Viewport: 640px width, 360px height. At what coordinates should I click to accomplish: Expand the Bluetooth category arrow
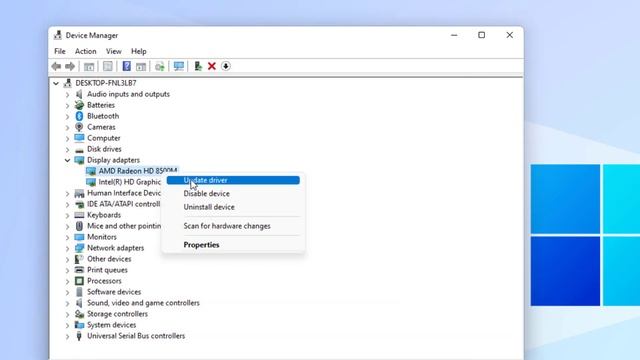(67, 117)
